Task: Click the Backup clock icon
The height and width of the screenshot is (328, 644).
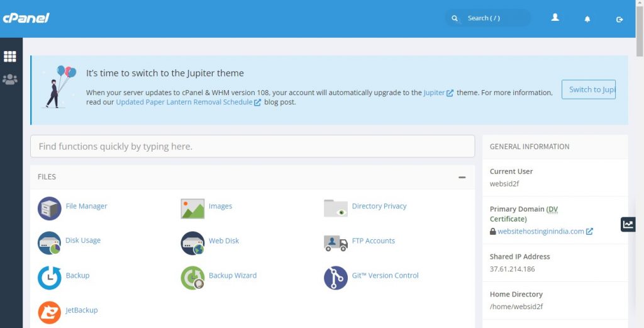Action: coord(50,277)
